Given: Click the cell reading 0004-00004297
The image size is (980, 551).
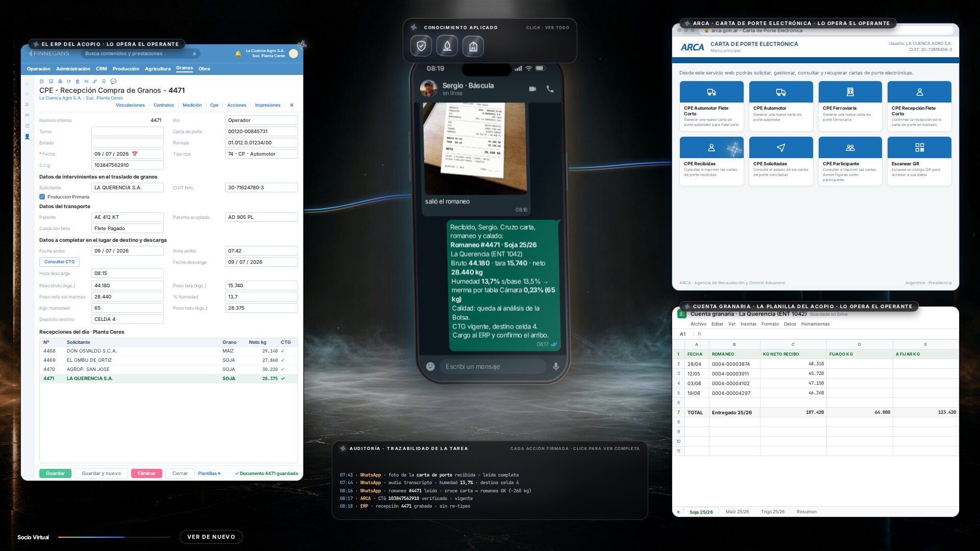Looking at the screenshot, I should click(734, 393).
